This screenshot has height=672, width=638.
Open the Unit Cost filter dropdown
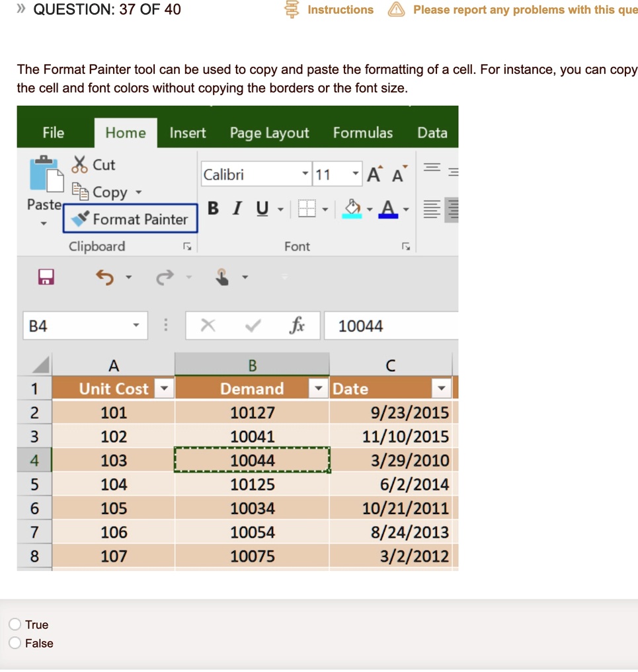point(164,389)
